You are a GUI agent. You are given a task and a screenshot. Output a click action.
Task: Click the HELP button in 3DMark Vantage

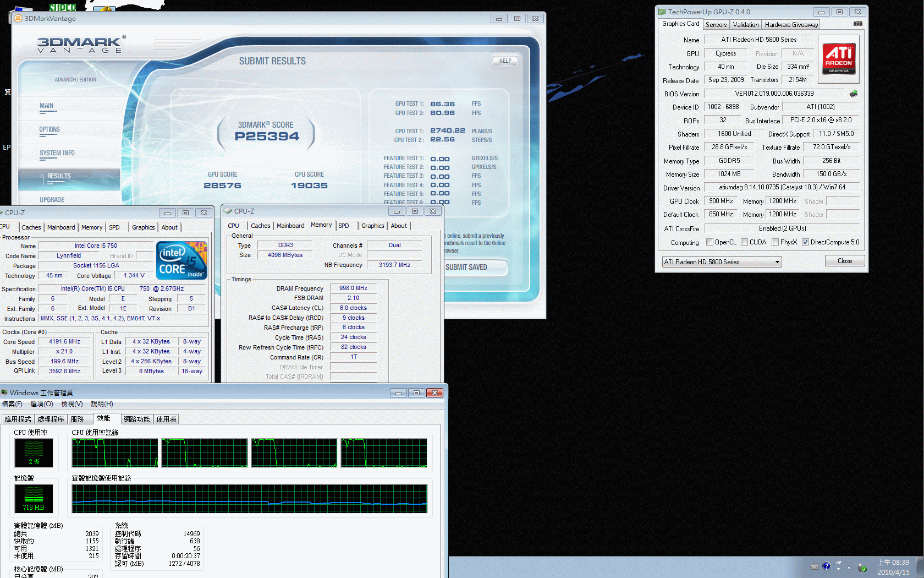click(x=505, y=61)
